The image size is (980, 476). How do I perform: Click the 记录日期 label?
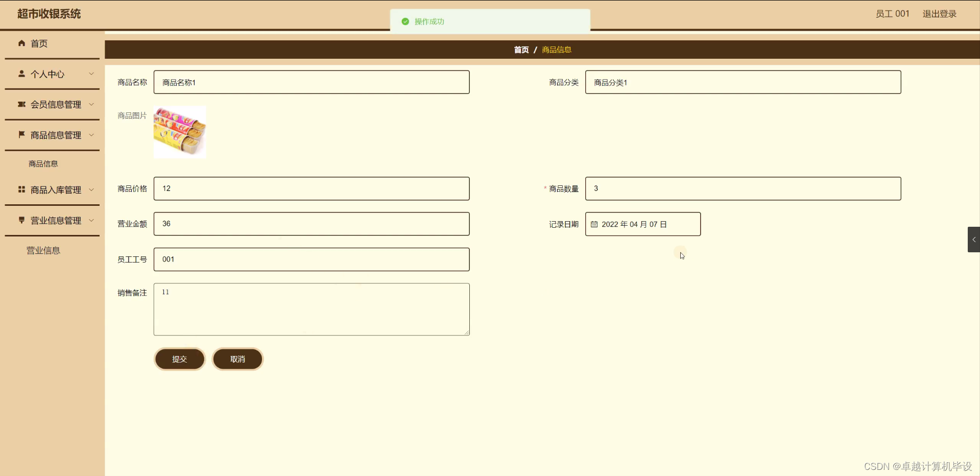(564, 224)
